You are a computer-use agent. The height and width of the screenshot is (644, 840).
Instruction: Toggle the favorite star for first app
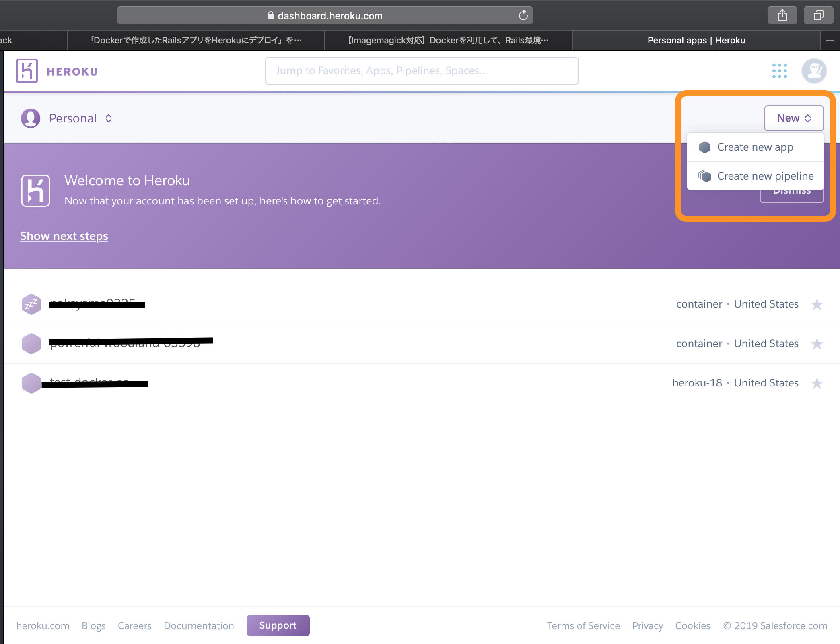[x=817, y=304]
